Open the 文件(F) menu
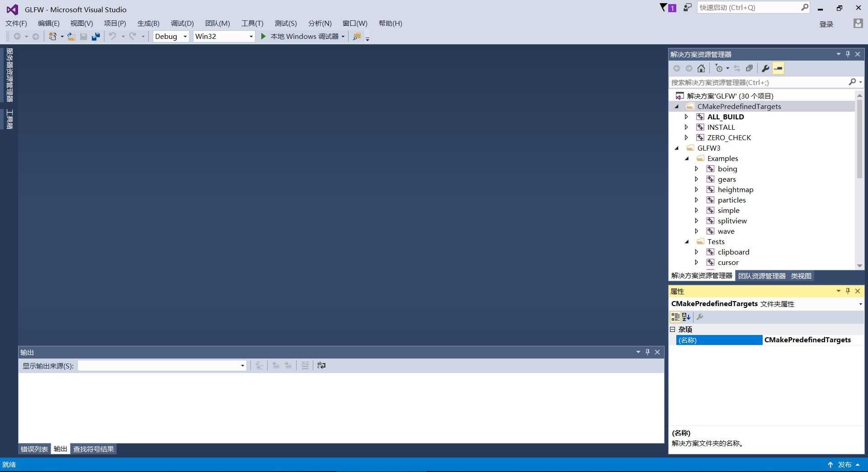868x472 pixels. point(16,23)
